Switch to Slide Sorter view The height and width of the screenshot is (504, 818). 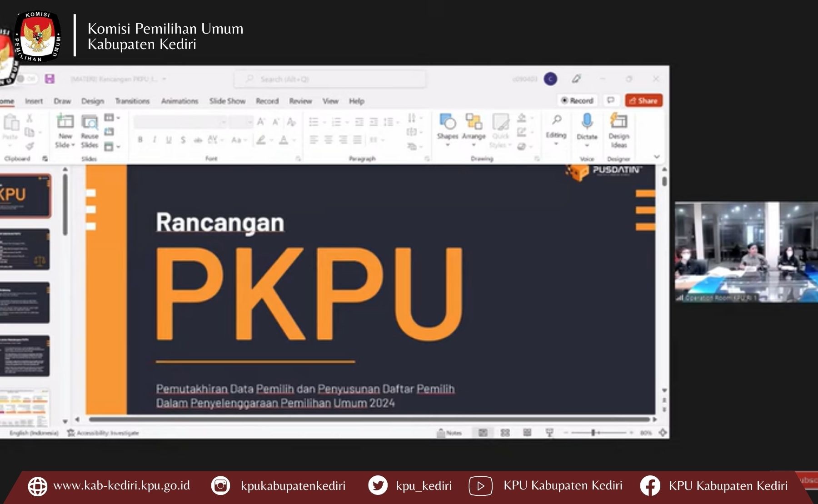pos(505,433)
